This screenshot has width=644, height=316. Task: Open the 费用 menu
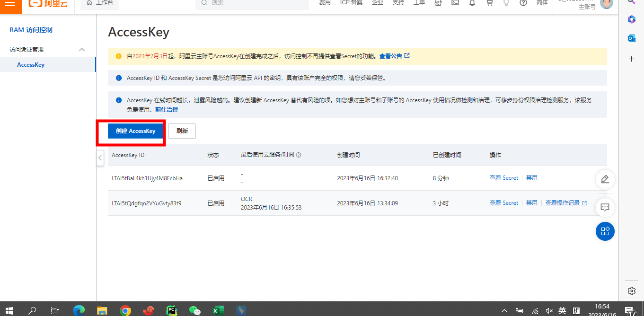pyautogui.click(x=325, y=3)
